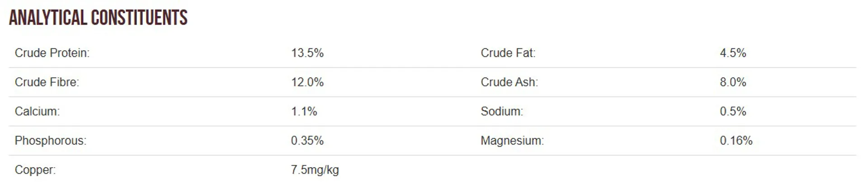Click the 8.0% crude ash value
This screenshot has height=187, width=868.
click(733, 82)
